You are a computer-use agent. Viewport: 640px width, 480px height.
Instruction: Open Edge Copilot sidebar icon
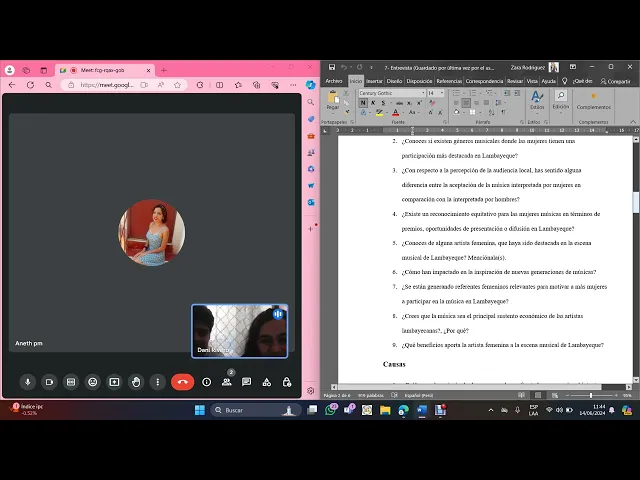(311, 85)
